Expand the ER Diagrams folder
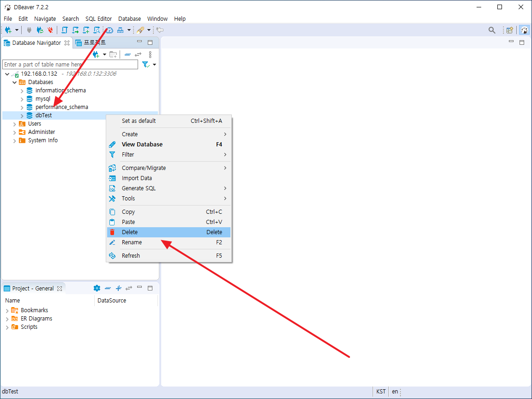This screenshot has height=399, width=532. click(7, 319)
